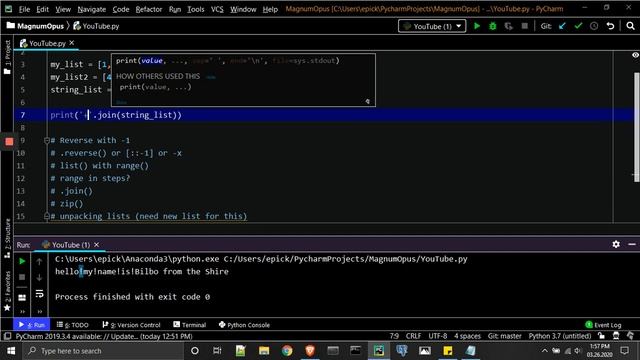Open the View menu
The image size is (640, 360).
[x=63, y=9]
